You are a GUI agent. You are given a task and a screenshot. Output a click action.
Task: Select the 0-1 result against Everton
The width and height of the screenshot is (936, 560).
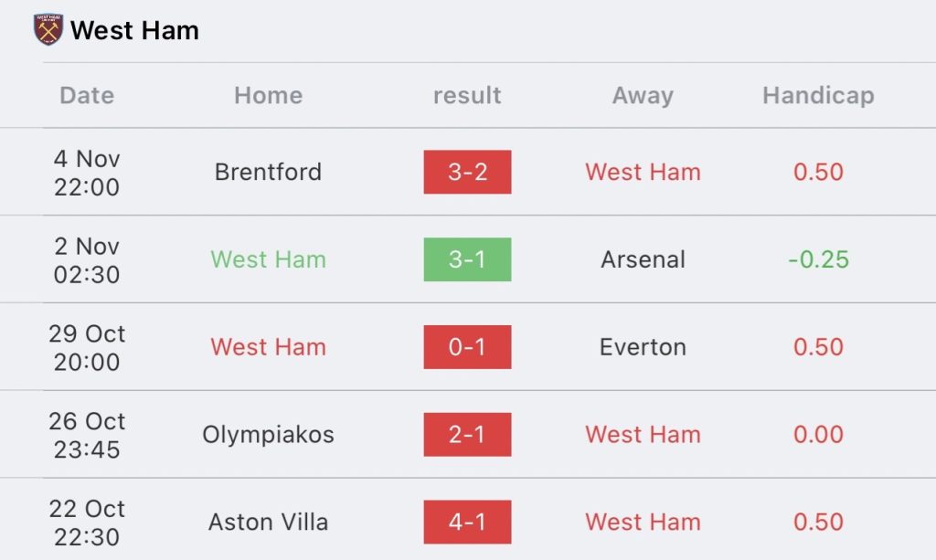(x=467, y=347)
